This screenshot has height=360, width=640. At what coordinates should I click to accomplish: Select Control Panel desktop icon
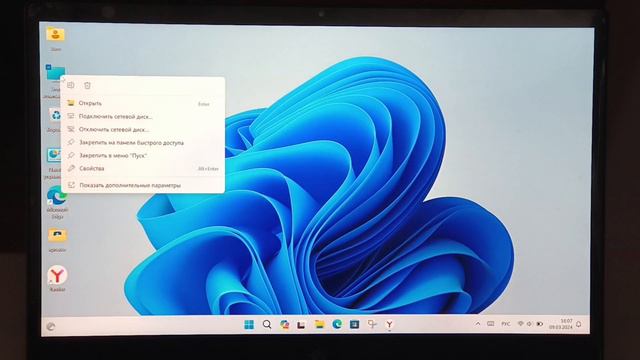[53, 164]
